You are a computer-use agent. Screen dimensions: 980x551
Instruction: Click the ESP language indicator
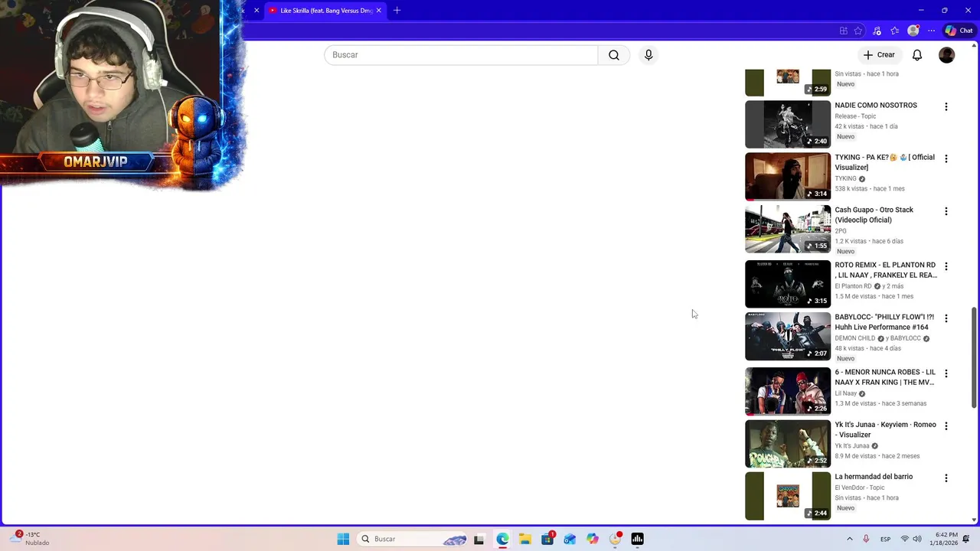point(885,539)
